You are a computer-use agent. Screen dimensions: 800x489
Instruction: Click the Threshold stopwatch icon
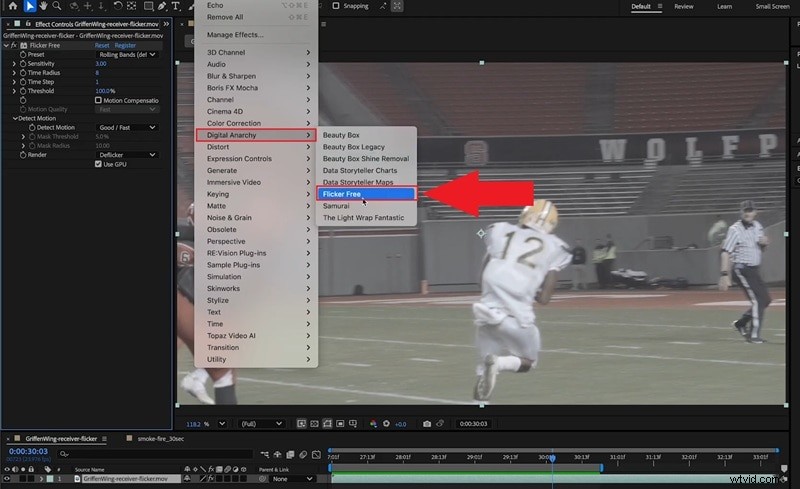(x=23, y=91)
